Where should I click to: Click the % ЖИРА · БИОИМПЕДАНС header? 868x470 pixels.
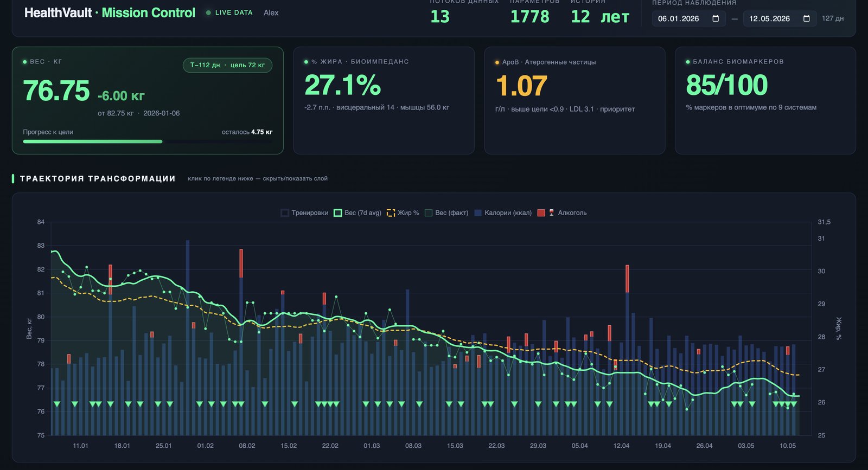click(x=356, y=62)
